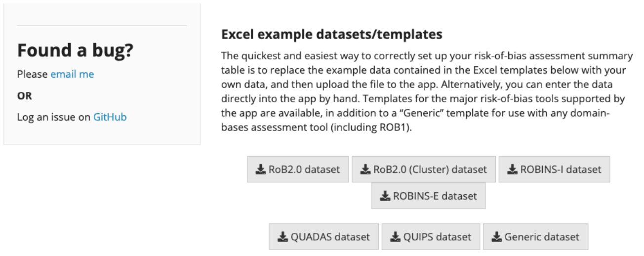
Task: Get the ROBINS-I dataset file
Action: pos(554,170)
